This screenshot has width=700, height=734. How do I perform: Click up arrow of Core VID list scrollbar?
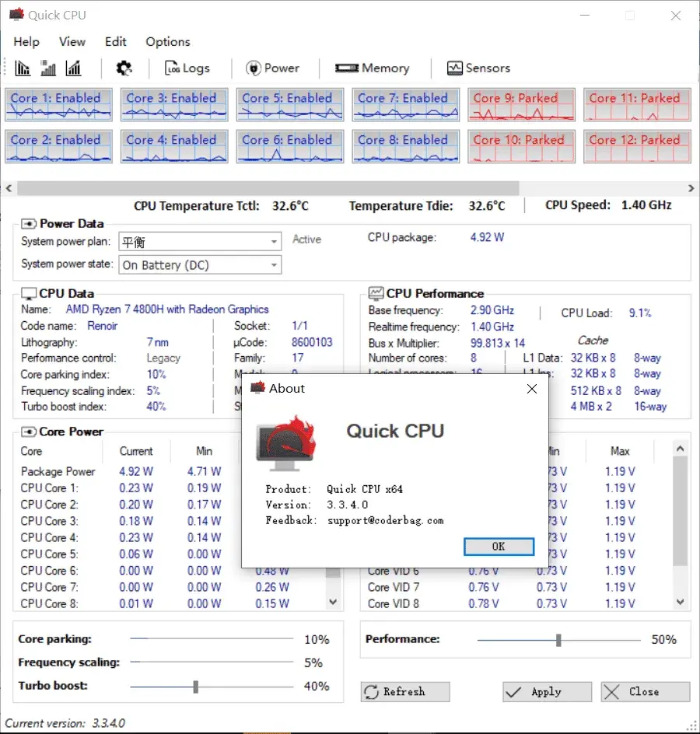point(681,449)
